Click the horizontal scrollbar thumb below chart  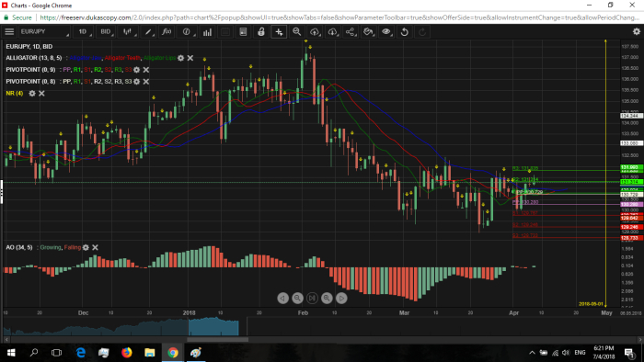coord(218,339)
